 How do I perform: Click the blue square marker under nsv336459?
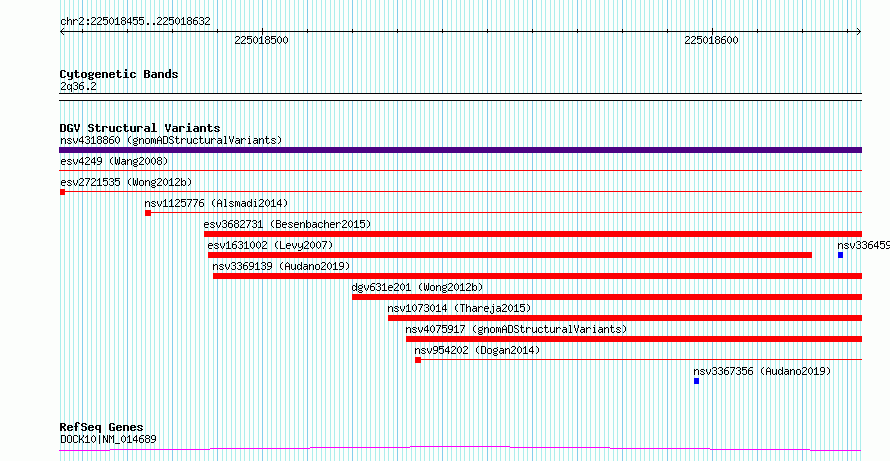(x=840, y=255)
